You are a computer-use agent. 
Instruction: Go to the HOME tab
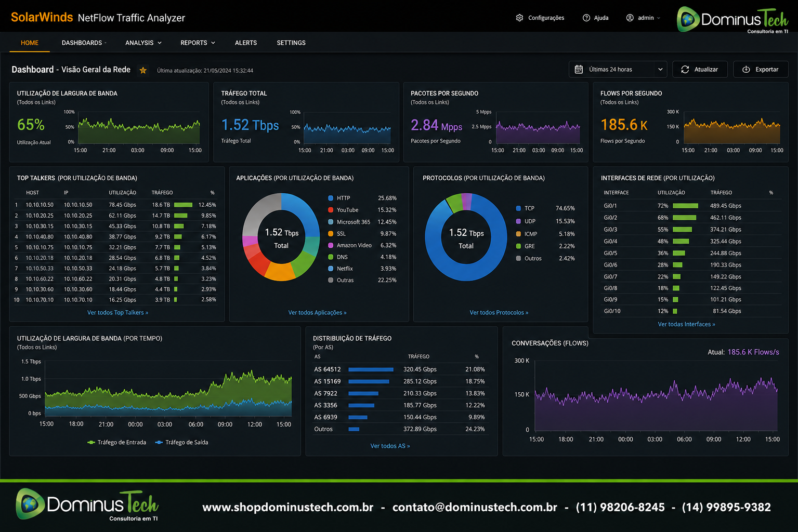[30, 43]
